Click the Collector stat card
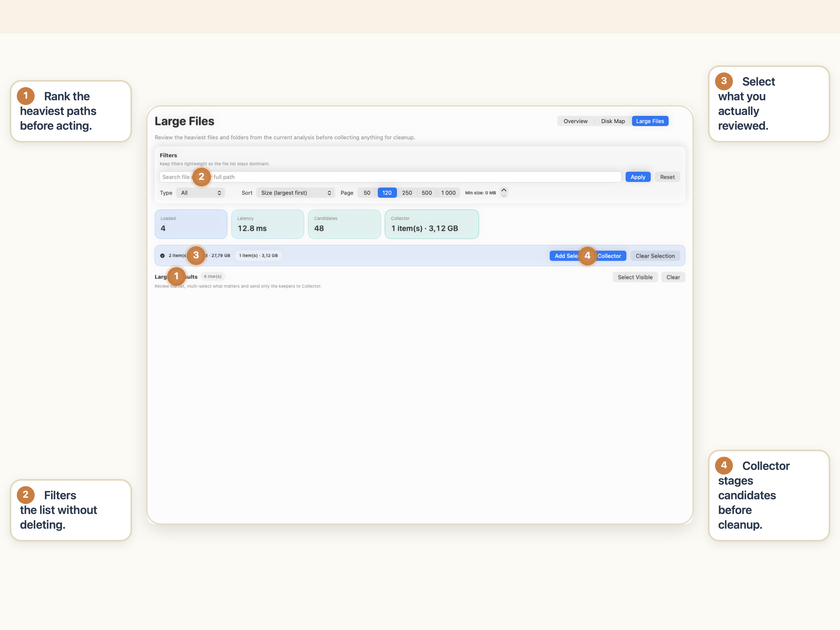This screenshot has width=840, height=630. point(431,224)
